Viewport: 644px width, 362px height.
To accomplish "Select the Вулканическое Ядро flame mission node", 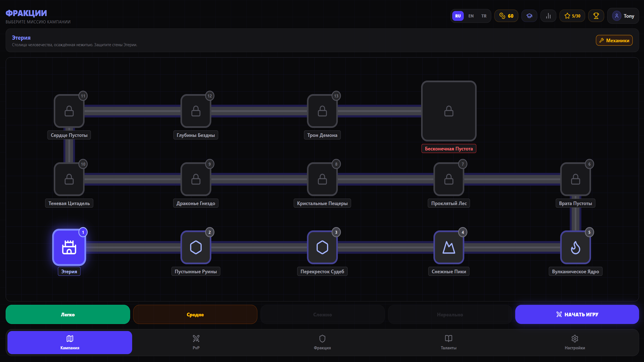I will tap(575, 247).
